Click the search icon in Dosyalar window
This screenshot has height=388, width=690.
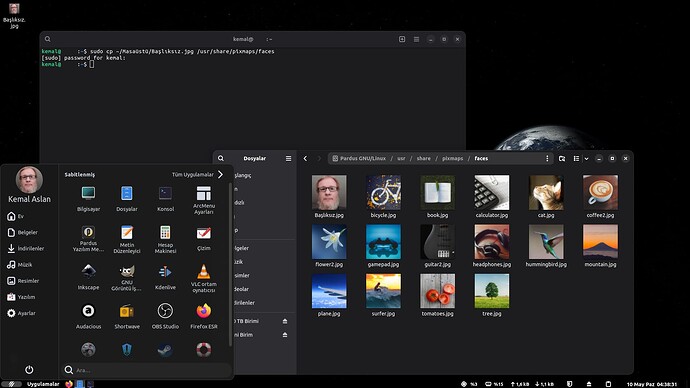[x=221, y=158]
